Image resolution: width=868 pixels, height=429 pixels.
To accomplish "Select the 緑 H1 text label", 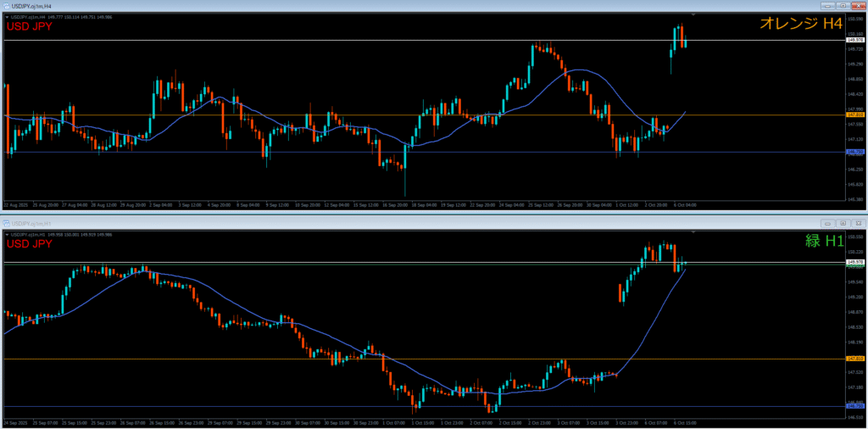I will [822, 242].
